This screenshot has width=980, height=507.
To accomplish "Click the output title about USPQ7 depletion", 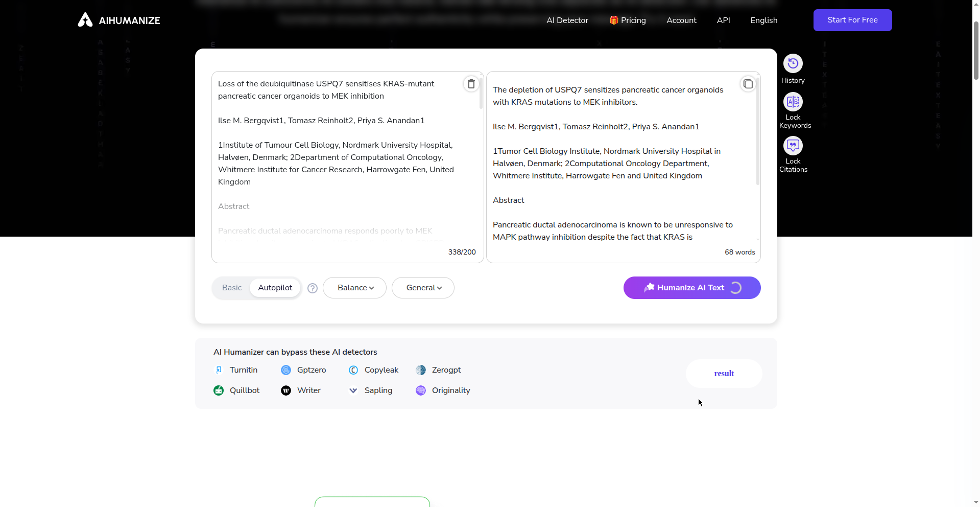I will (608, 96).
